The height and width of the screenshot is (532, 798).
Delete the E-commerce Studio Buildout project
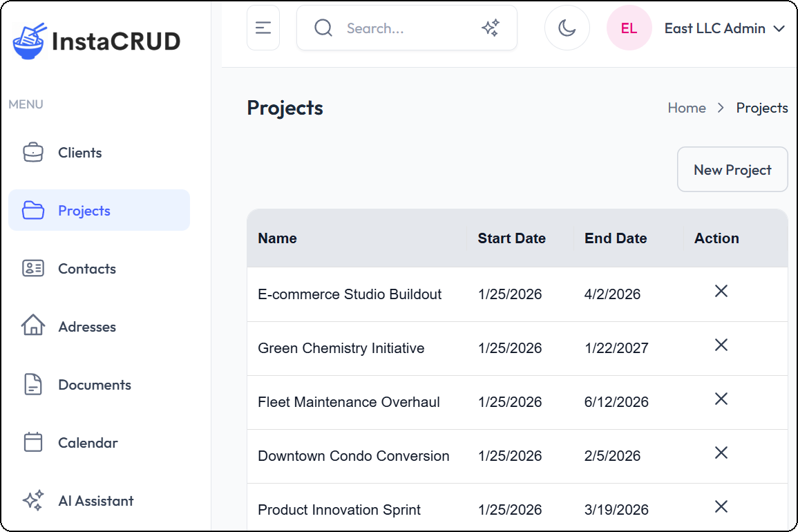(721, 292)
